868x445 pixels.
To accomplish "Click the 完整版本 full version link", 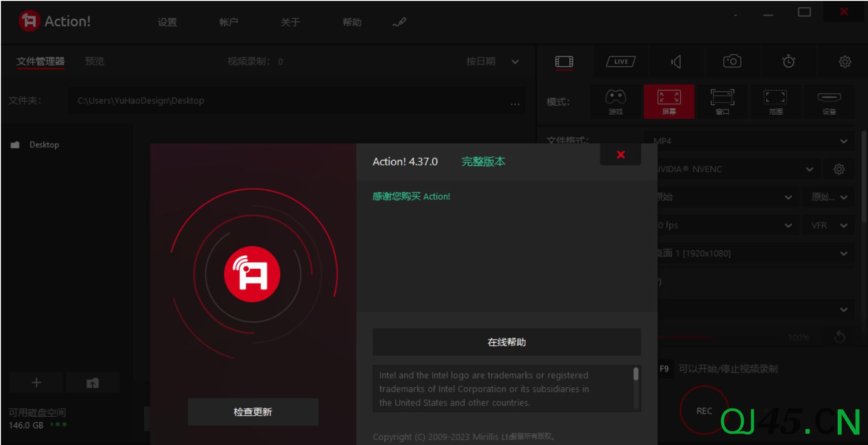I will pos(483,161).
